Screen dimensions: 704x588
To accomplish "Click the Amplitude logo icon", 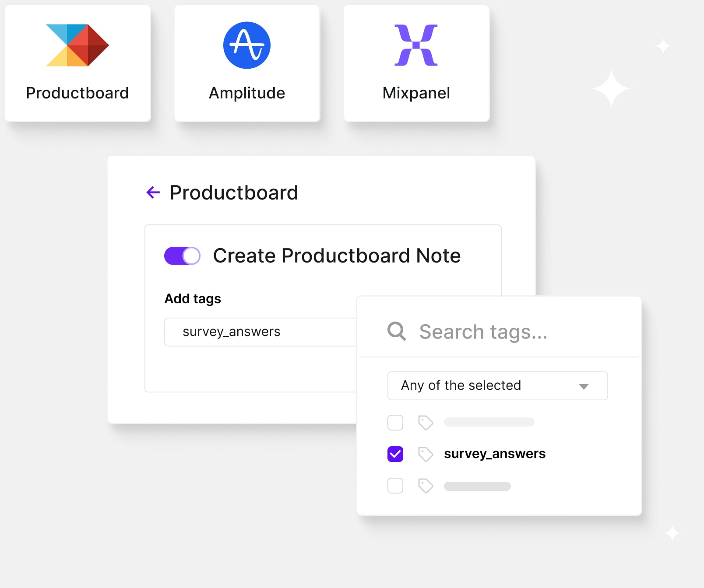I will [247, 45].
